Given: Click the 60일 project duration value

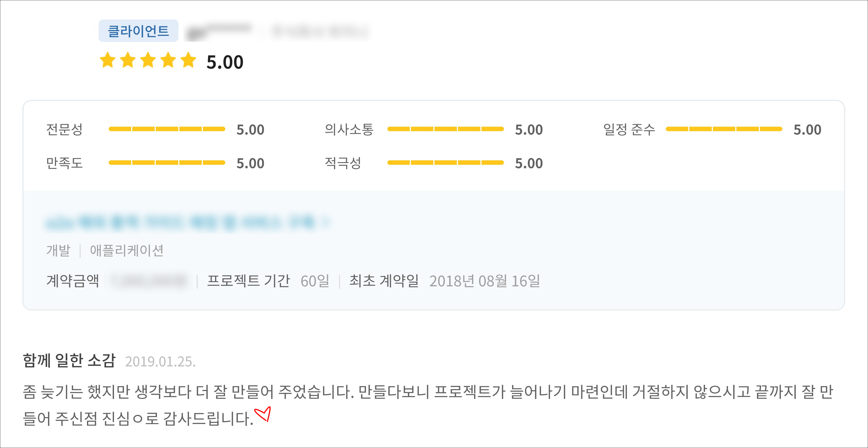Looking at the screenshot, I should point(315,281).
